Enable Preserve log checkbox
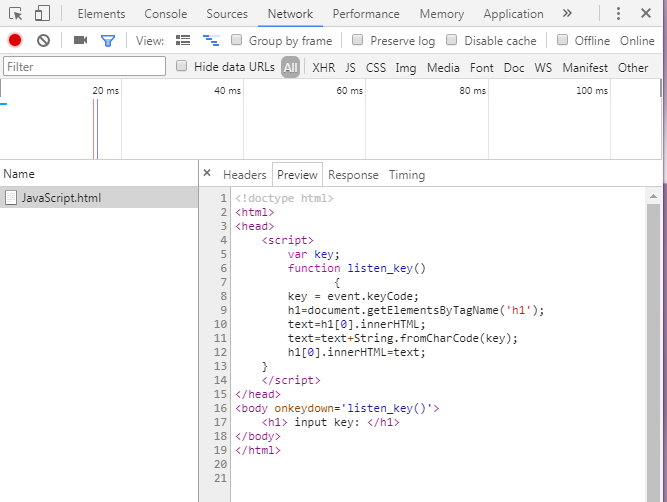The width and height of the screenshot is (667, 502). [358, 40]
